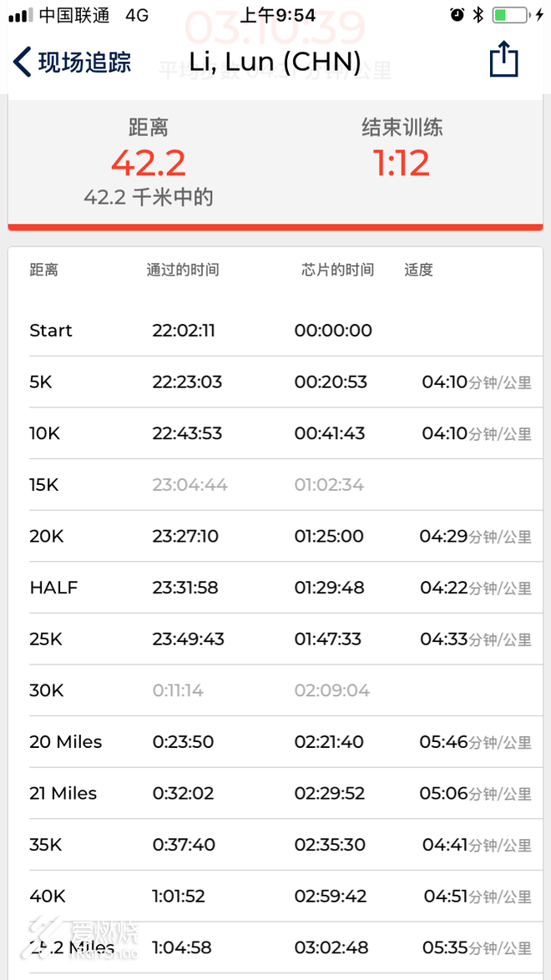Tap the alarm clock status bar icon
This screenshot has height=980, width=551.
tap(457, 13)
